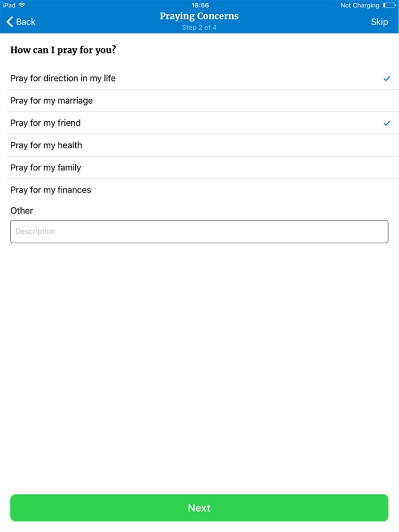Select 'Pray for my marriage' option
This screenshot has width=399, height=532.
click(x=51, y=101)
